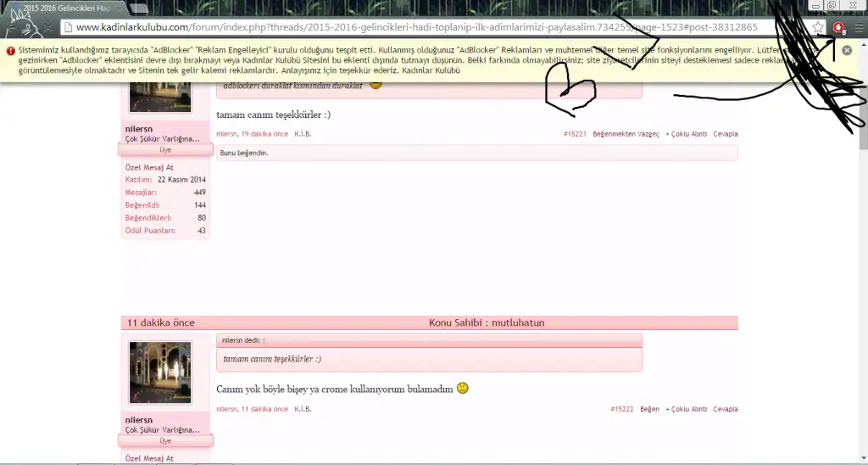Click the AdBlock extension icon in toolbar
The image size is (868, 465).
tap(838, 27)
